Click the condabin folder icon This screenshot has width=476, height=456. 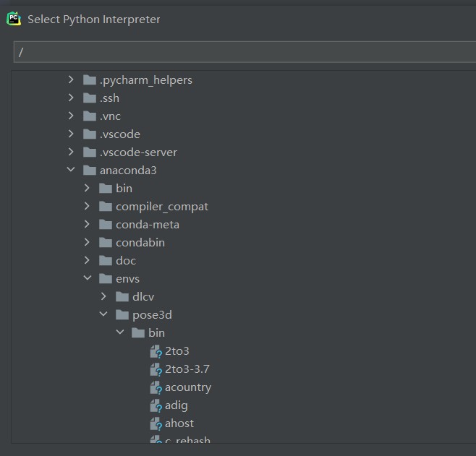(106, 243)
